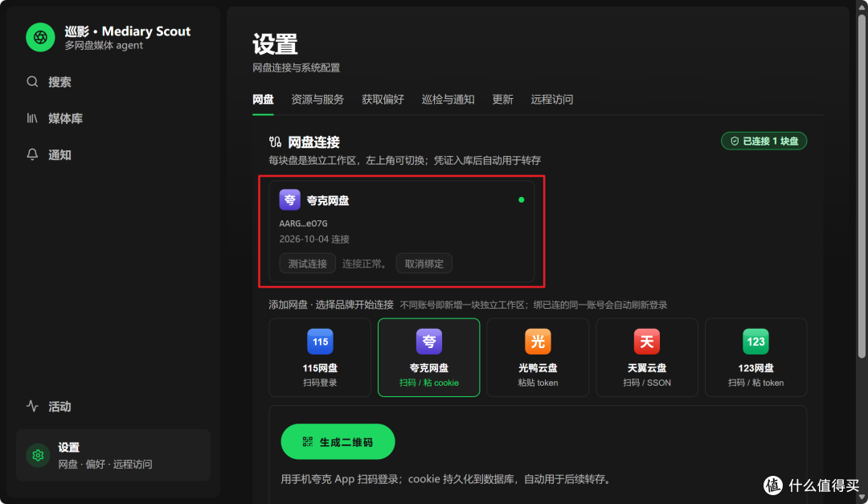Open the activity sidebar item

coord(49,407)
